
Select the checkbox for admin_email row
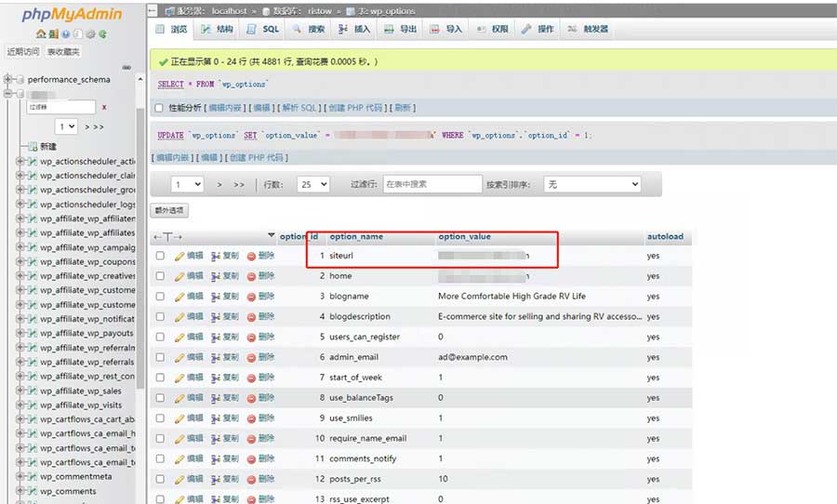click(160, 357)
